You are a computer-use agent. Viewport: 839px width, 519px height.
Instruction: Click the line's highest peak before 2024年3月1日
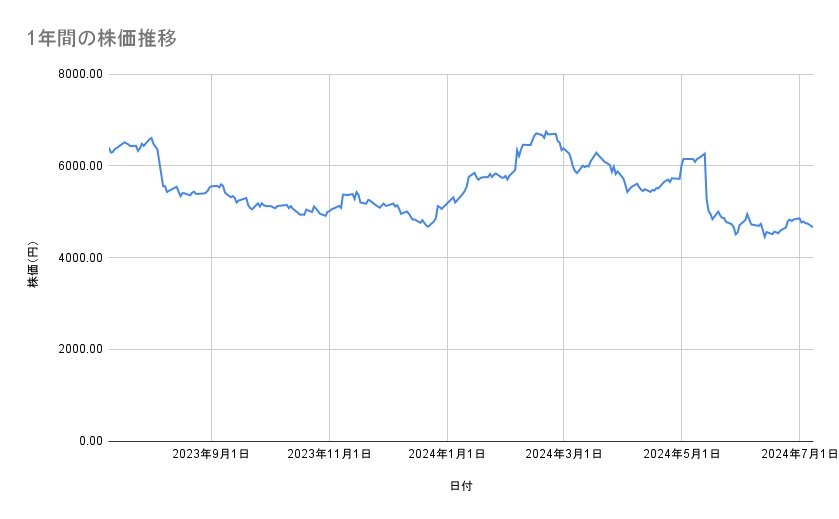click(x=545, y=131)
